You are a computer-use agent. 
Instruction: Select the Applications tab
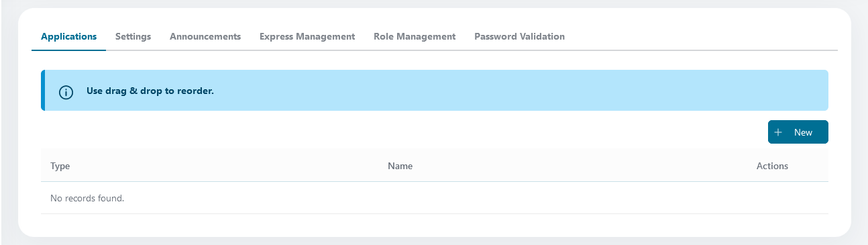click(x=68, y=36)
